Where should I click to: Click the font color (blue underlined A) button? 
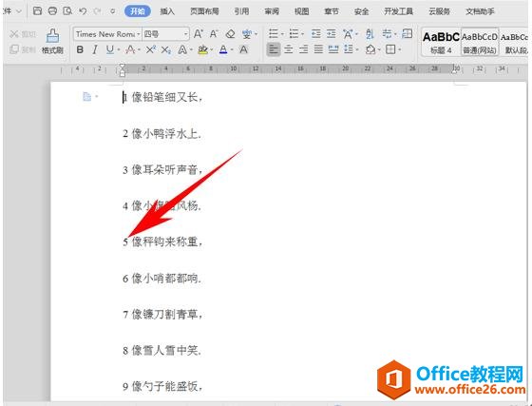point(223,49)
